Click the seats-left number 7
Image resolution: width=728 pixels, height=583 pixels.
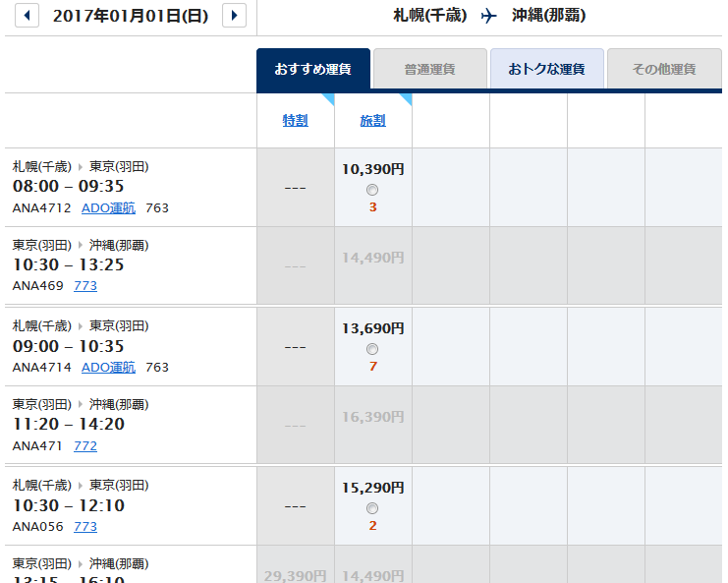[x=372, y=367]
